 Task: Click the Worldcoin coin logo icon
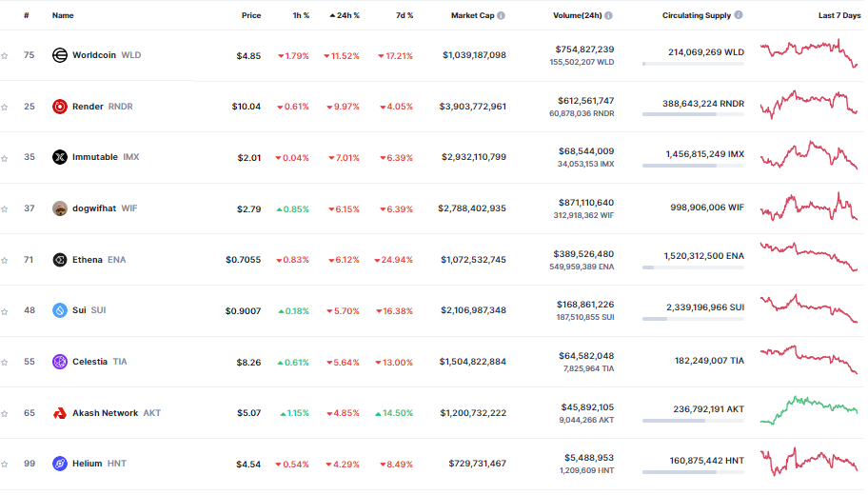coord(60,55)
